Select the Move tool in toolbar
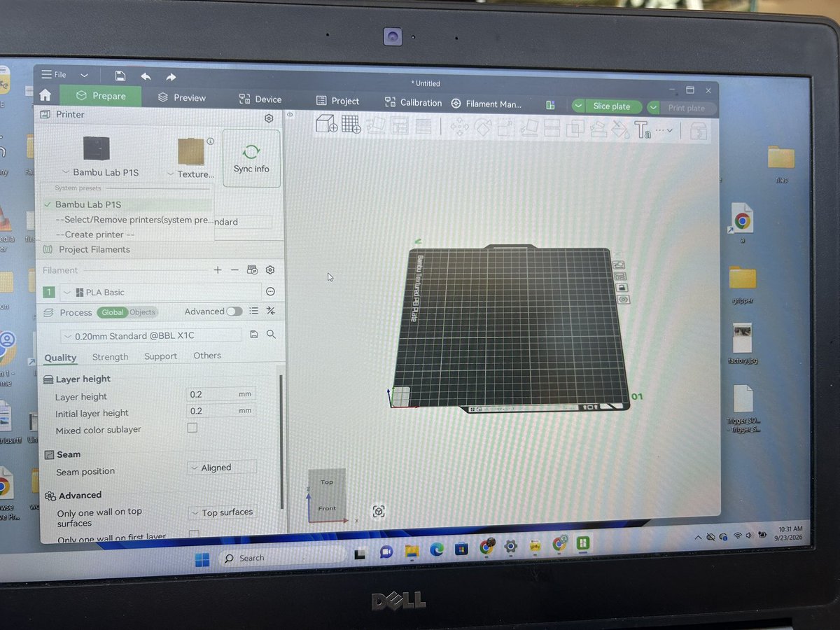Viewport: 840px width, 630px height. point(459,127)
